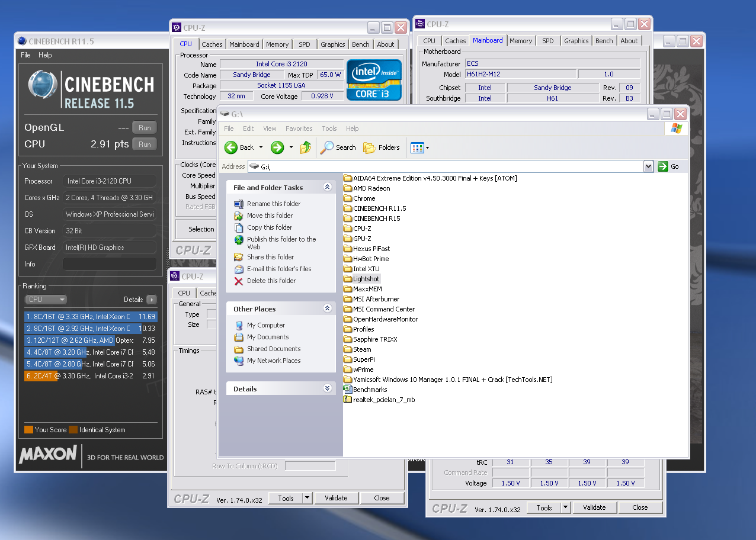Select the OpenHardwareMonitor folder
Viewport: 756px width, 540px height.
[380, 319]
